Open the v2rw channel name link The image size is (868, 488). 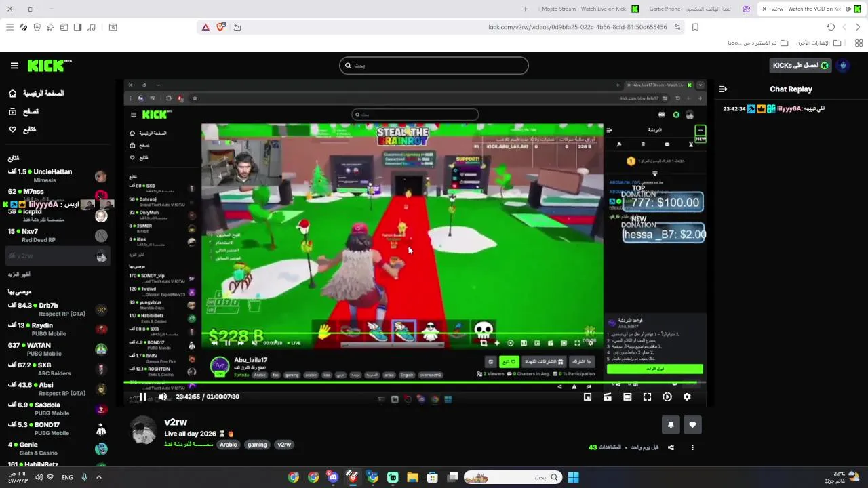click(176, 422)
